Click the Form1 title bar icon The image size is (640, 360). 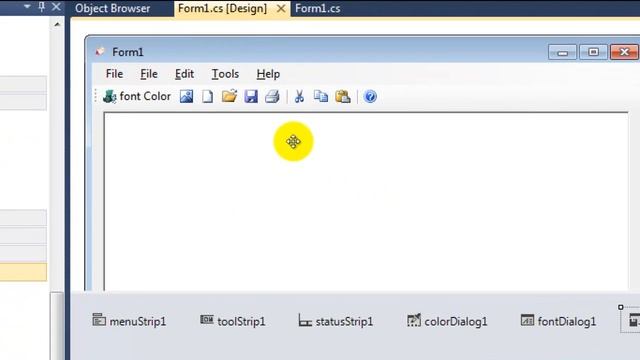pyautogui.click(x=100, y=52)
